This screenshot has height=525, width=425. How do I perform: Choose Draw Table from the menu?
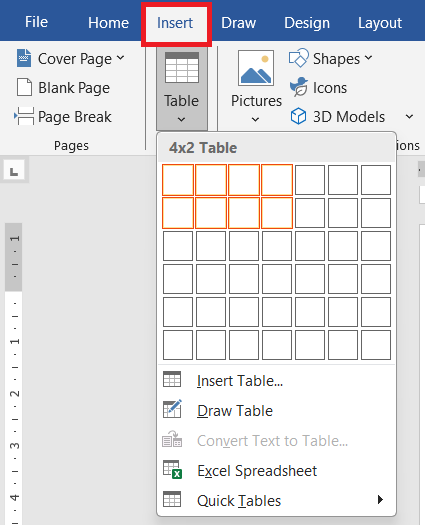coord(235,411)
